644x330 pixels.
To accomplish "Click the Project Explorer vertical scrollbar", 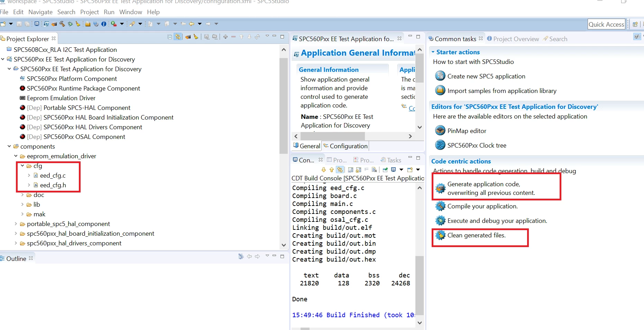I will tap(284, 105).
